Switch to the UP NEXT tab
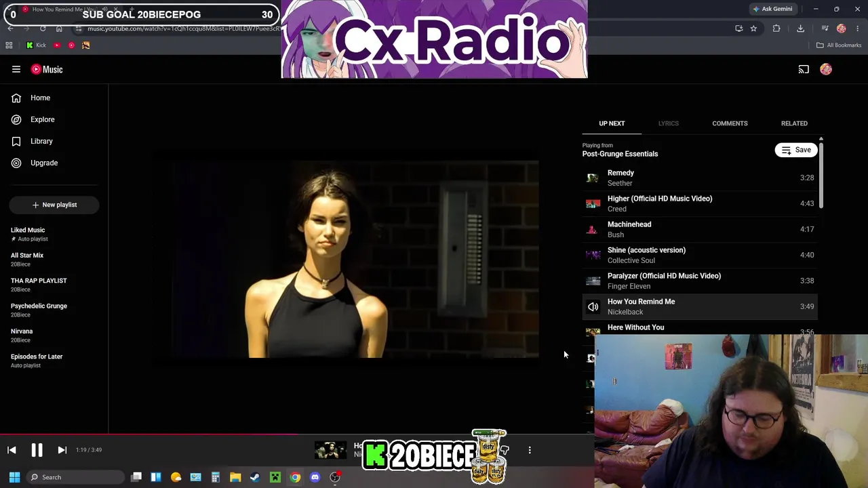Viewport: 868px width, 488px height. [612, 123]
